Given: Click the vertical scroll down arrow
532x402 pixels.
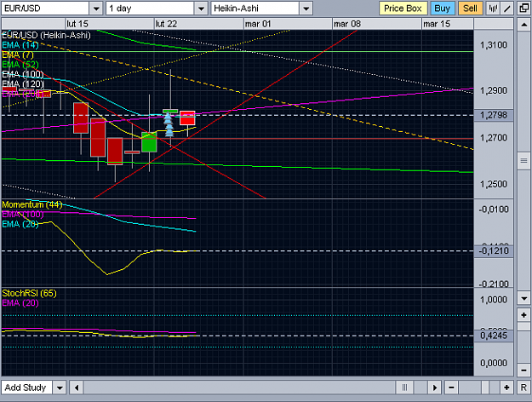Looking at the screenshot, I should tap(523, 298).
